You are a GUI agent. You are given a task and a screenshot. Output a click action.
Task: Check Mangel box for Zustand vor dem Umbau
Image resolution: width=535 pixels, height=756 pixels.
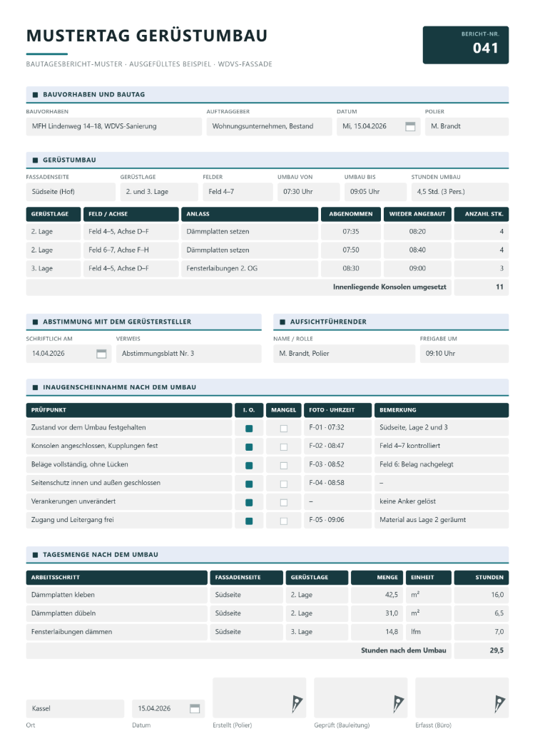point(284,428)
